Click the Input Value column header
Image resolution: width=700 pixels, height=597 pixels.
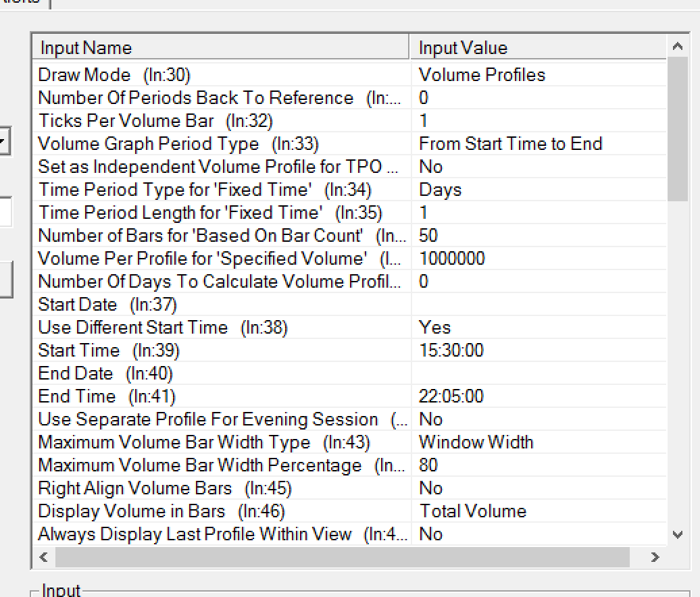point(539,48)
